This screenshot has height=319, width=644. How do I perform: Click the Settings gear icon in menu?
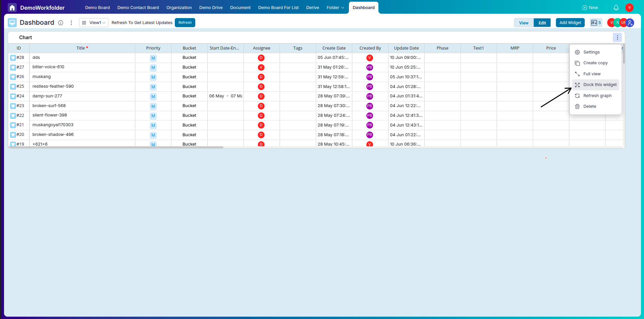pos(577,52)
